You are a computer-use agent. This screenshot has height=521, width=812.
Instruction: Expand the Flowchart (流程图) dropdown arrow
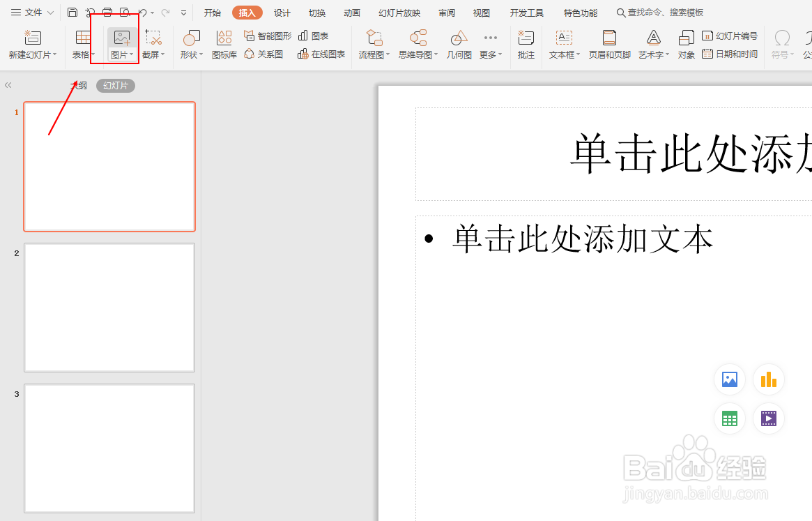coord(388,54)
